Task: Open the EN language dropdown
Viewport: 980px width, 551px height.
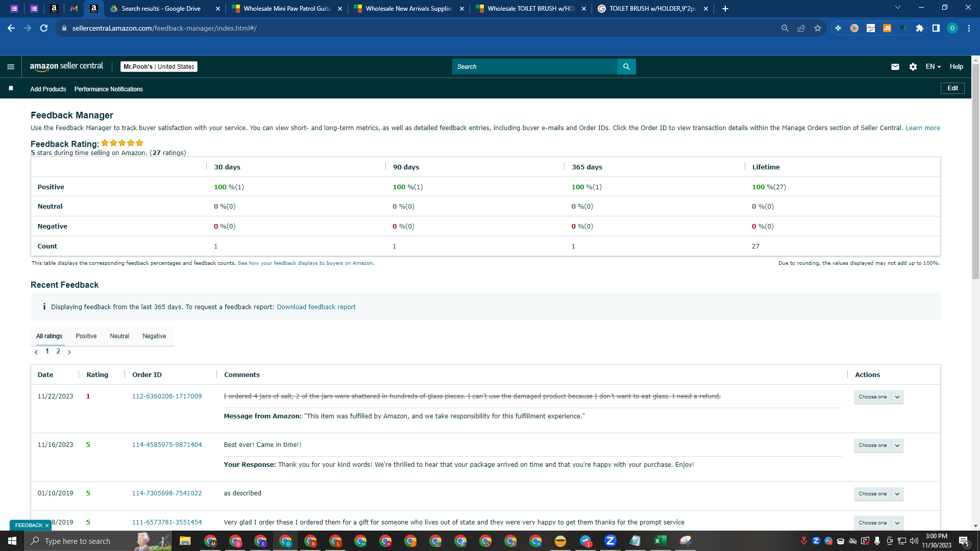Action: coord(933,67)
